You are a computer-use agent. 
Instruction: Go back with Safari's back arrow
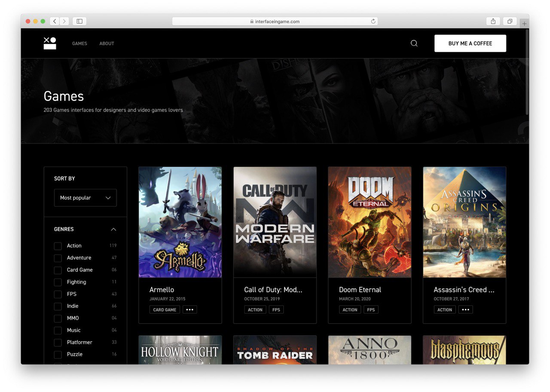pos(55,21)
